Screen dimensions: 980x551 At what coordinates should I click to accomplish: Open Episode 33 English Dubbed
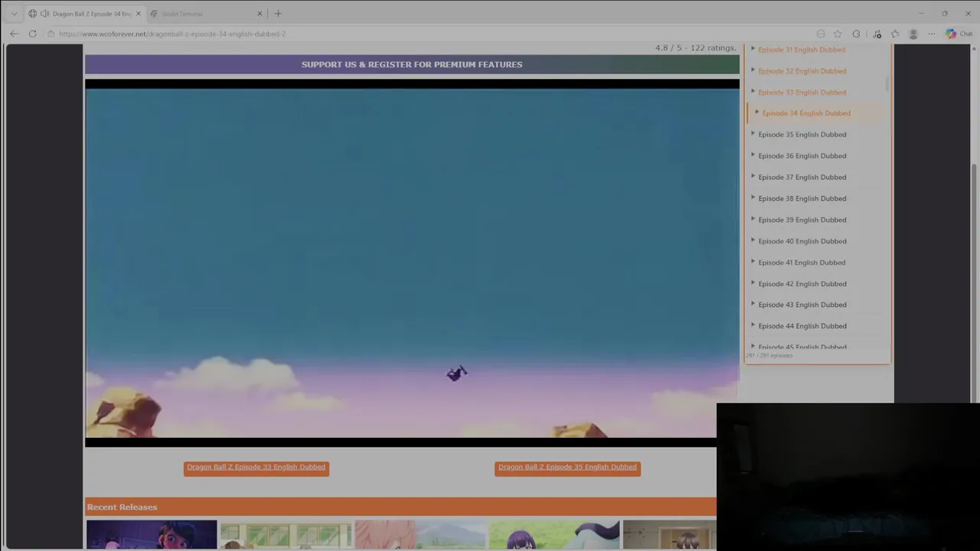[802, 93]
